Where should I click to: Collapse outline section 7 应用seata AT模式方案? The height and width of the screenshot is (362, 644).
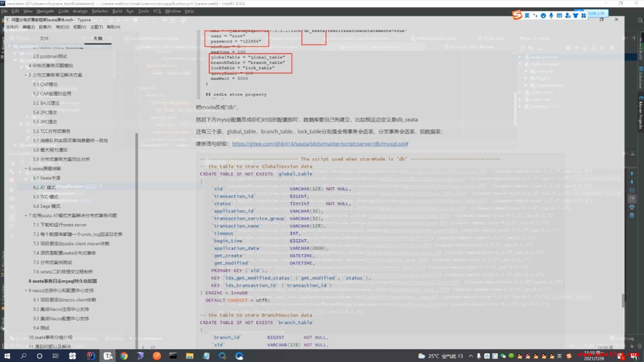(26, 216)
